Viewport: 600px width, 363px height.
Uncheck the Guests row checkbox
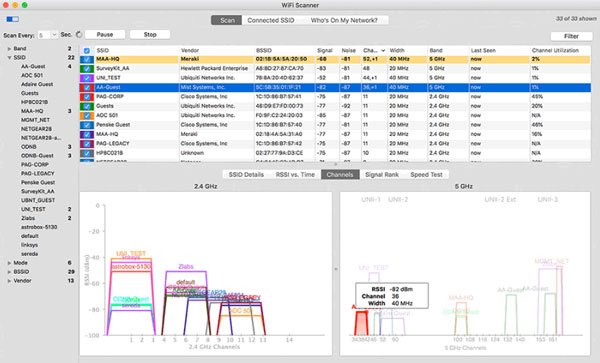coord(87,106)
